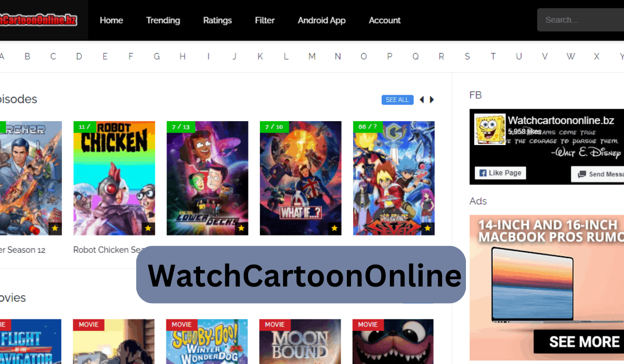Open the Filter page from the navigation bar

(x=265, y=20)
